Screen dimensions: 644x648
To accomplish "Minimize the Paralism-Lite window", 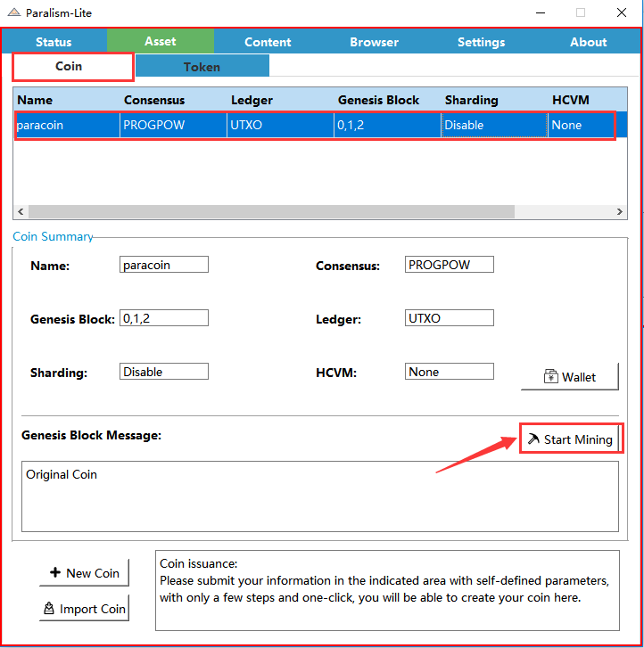I will (x=541, y=12).
